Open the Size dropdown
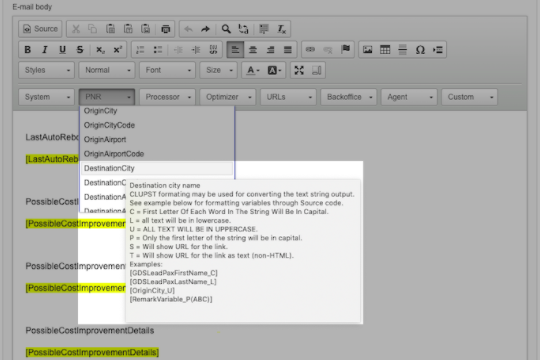Screen dimensions: 540x360 (218, 70)
